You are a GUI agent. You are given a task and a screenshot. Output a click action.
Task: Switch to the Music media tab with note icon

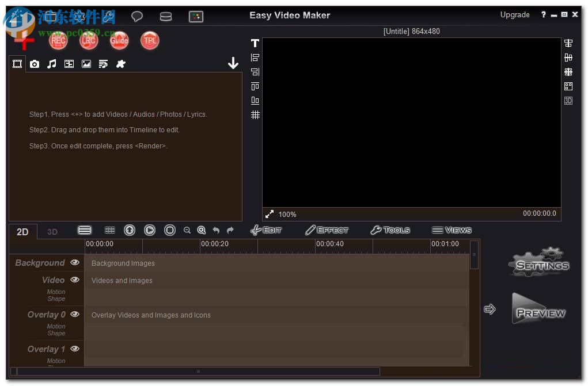click(x=51, y=64)
